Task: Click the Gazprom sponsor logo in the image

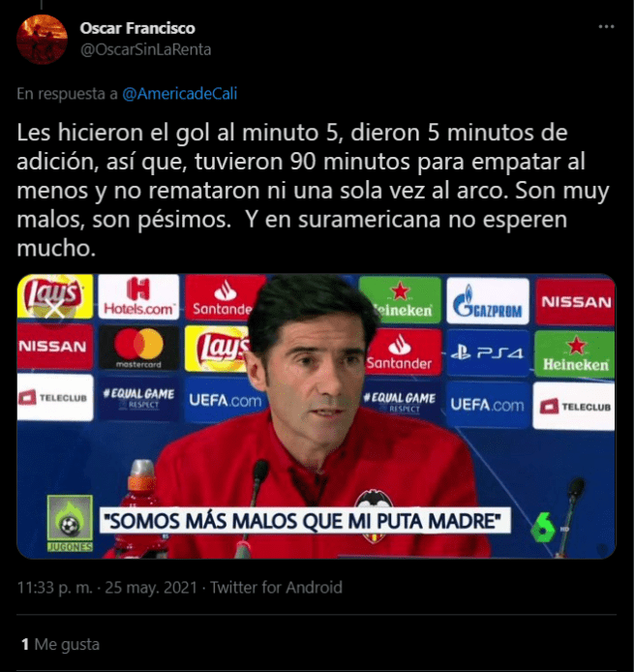Action: pos(488,301)
